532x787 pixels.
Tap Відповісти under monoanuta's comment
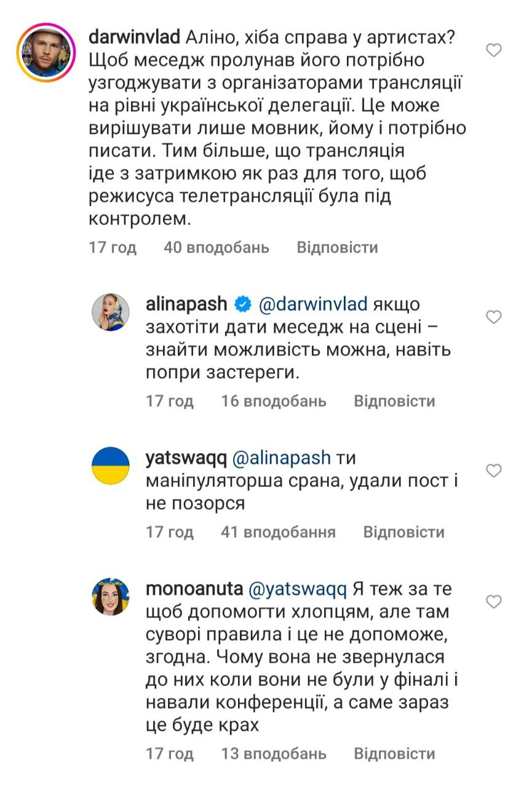pos(394,754)
